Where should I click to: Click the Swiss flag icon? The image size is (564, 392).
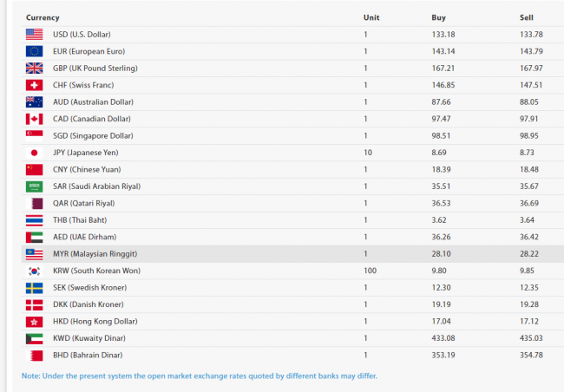(34, 85)
